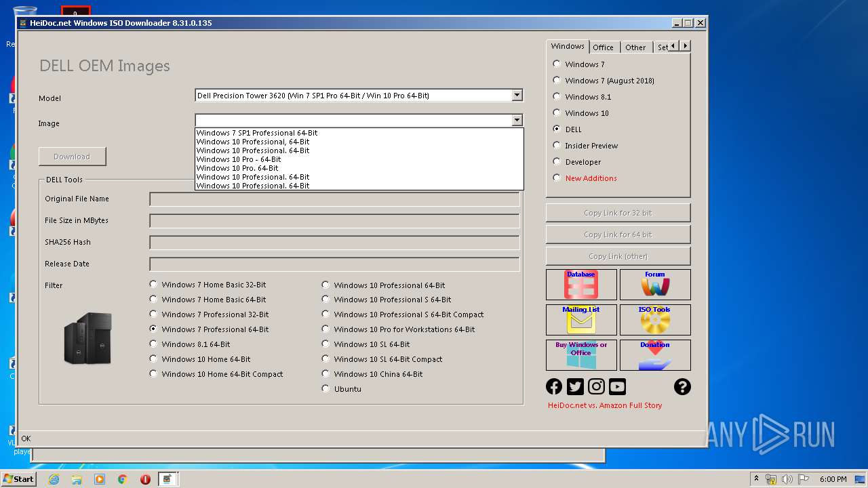Open the Twitter icon
Screen dimensions: 868x488
pos(575,386)
